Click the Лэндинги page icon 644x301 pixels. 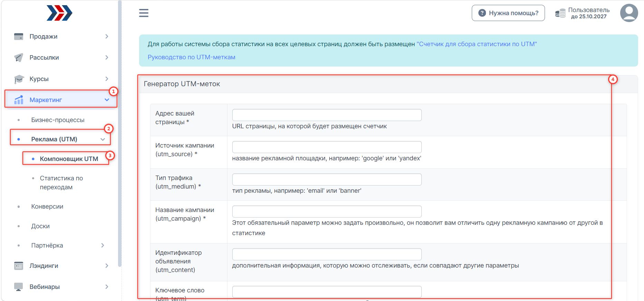point(19,266)
